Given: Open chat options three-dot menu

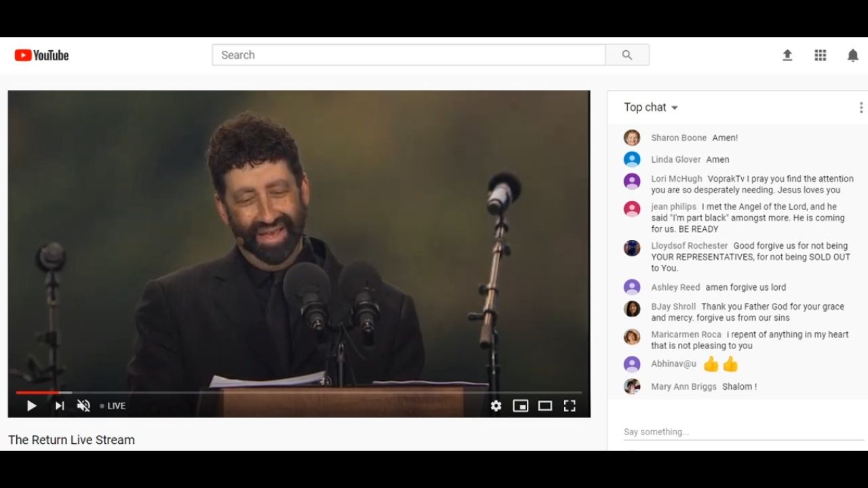Looking at the screenshot, I should point(861,107).
